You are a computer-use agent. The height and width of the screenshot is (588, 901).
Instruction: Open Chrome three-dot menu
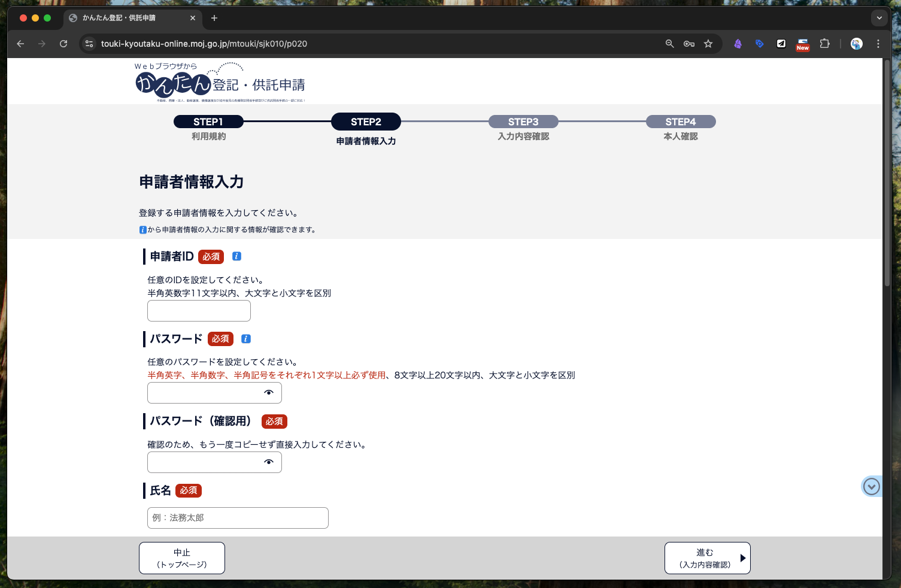(x=878, y=44)
